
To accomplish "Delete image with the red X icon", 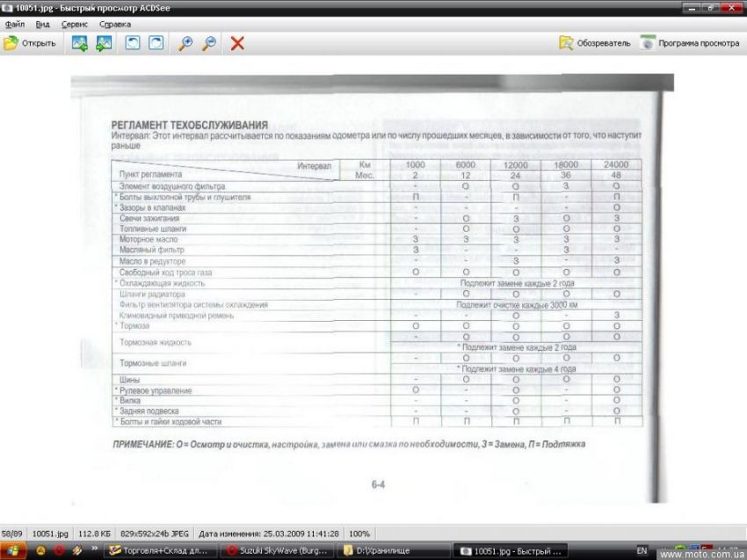I will click(x=237, y=43).
